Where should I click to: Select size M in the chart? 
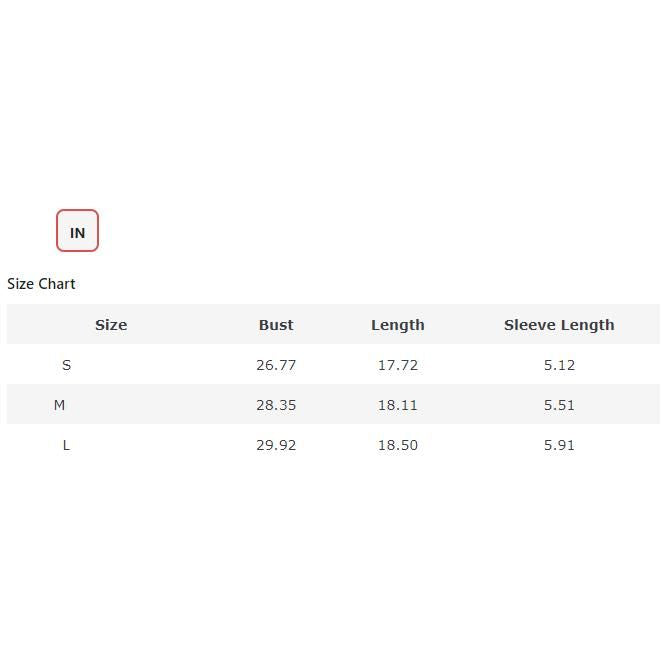click(60, 405)
